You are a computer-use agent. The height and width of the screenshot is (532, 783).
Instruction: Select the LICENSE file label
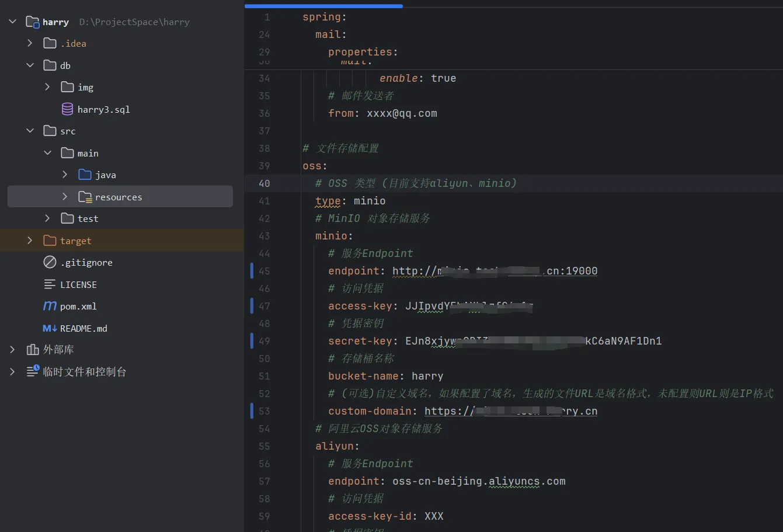pos(78,284)
